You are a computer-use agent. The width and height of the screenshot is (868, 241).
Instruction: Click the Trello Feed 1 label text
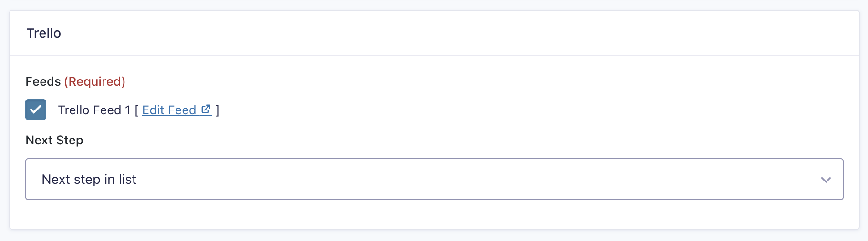click(x=94, y=110)
